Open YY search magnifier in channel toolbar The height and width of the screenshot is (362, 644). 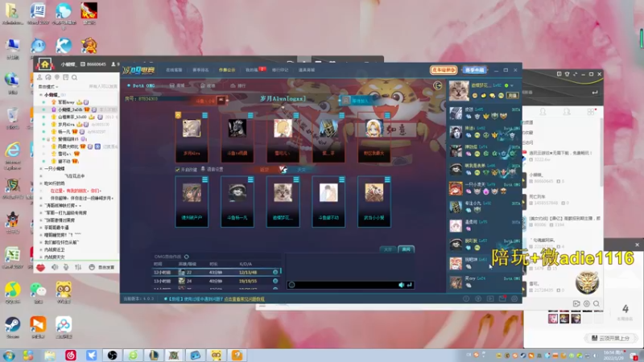(74, 77)
